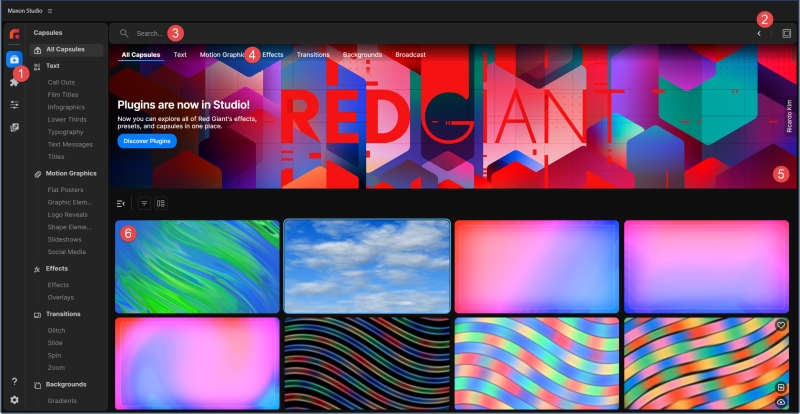Image resolution: width=800 pixels, height=414 pixels.
Task: Click the Backgrounds category icon
Action: (x=37, y=385)
